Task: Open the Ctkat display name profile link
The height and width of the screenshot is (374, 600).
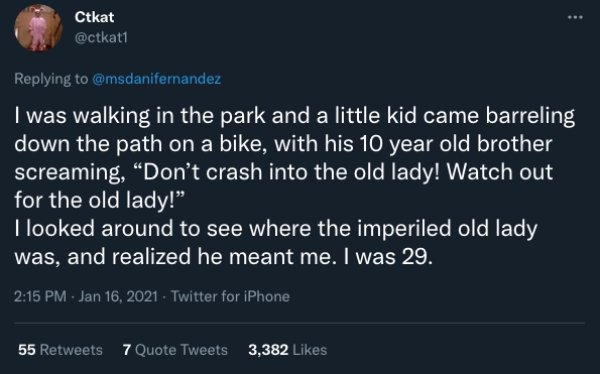Action: pos(94,17)
